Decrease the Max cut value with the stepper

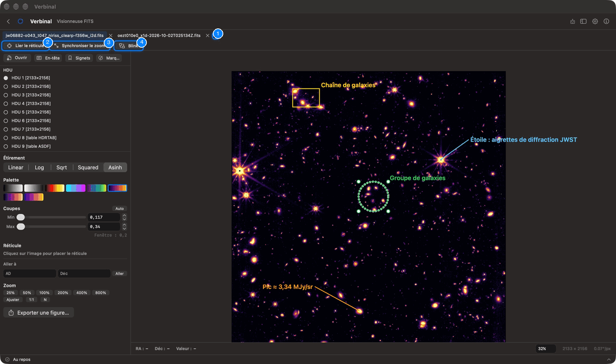124,228
